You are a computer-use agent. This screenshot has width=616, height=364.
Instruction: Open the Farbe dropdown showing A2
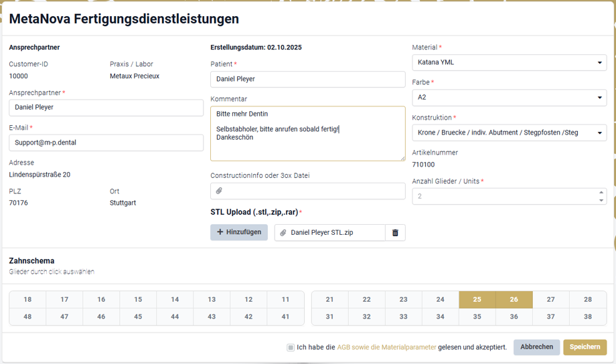click(509, 98)
